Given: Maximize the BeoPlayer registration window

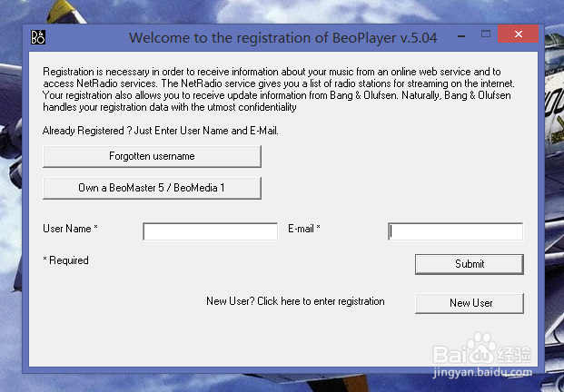Looking at the screenshot, I should 486,34.
